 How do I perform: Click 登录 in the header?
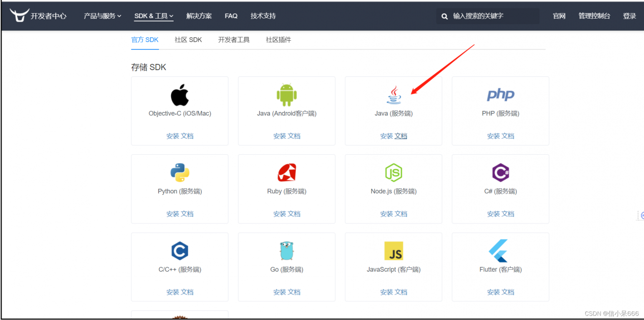[629, 16]
